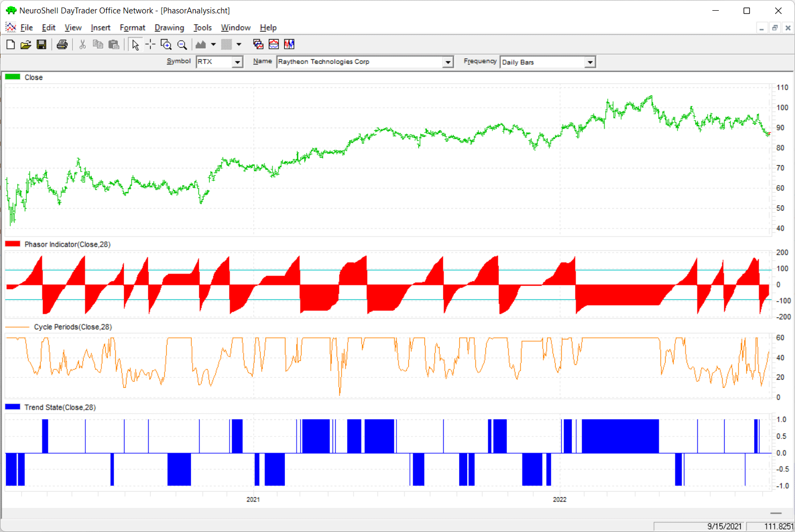Click the 9/15/2021 status bar date
This screenshot has height=532, width=795.
click(x=725, y=527)
